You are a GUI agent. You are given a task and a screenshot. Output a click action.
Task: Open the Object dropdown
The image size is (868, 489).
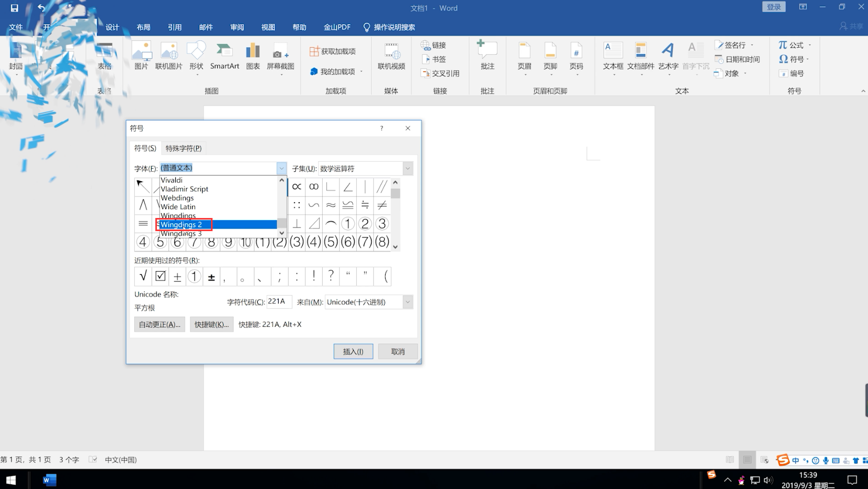745,74
